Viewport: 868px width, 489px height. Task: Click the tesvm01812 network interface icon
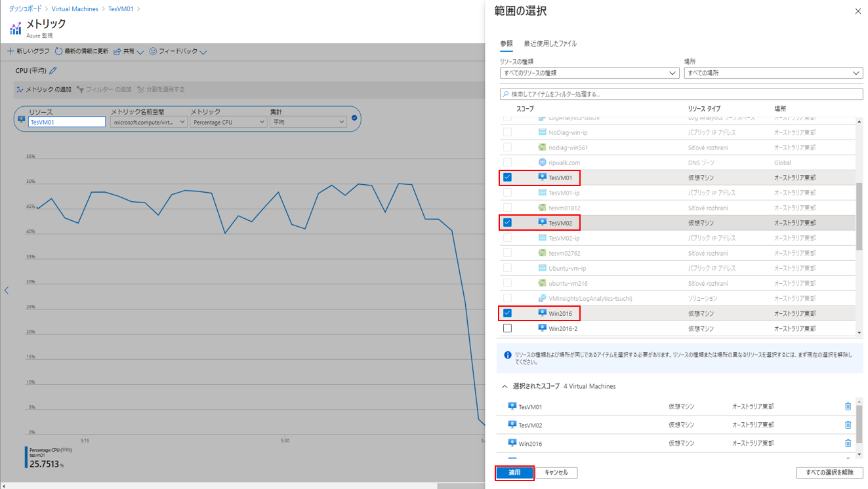[542, 207]
